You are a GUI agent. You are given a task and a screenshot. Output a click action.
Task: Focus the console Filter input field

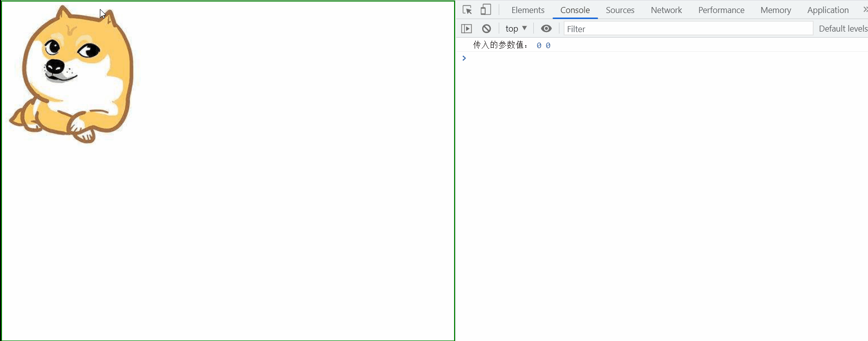(x=688, y=29)
